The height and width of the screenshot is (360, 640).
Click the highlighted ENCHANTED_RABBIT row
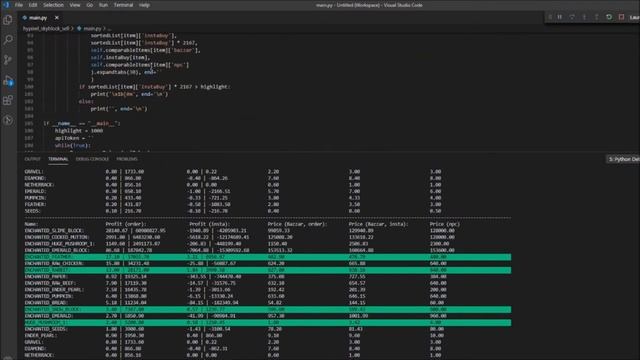267,270
